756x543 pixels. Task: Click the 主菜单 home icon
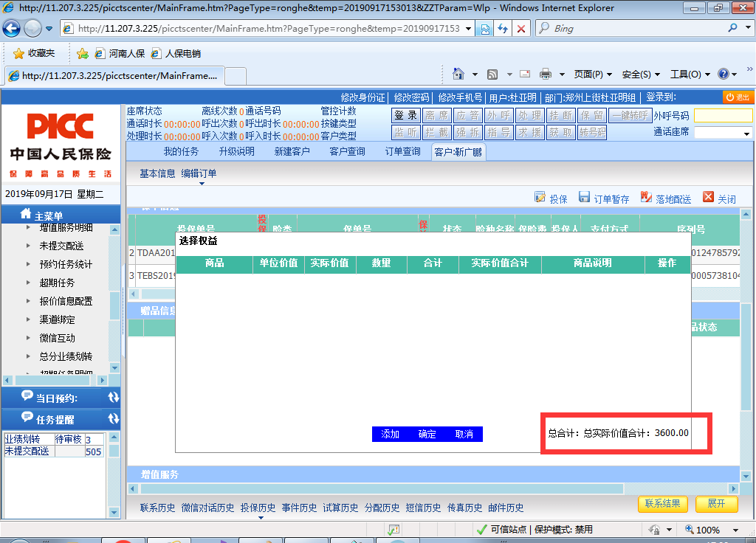(x=26, y=213)
